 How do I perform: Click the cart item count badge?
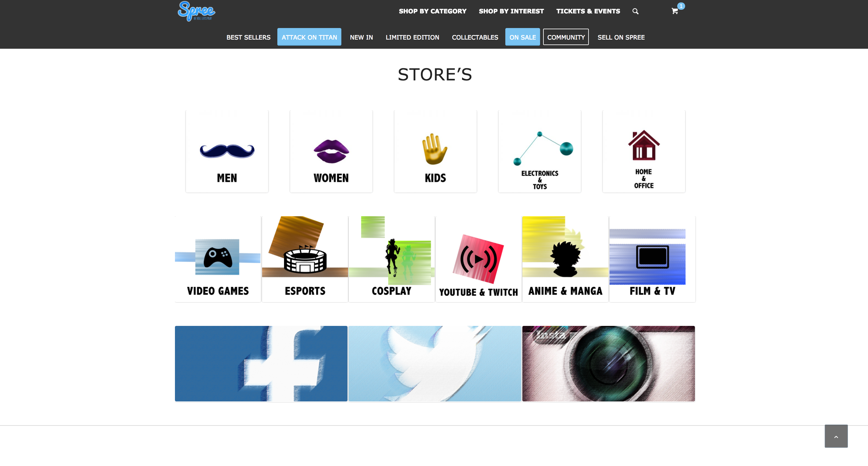click(x=681, y=6)
